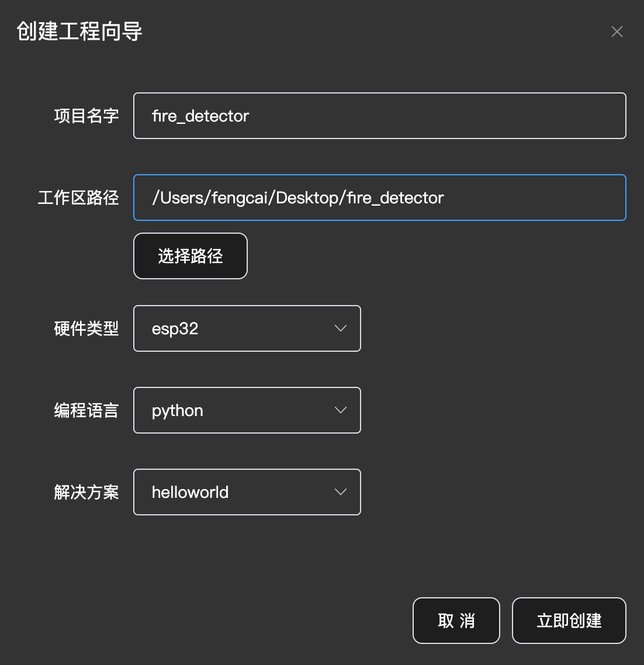Image resolution: width=644 pixels, height=665 pixels.
Task: Click the 编程语言 label
Action: click(86, 410)
